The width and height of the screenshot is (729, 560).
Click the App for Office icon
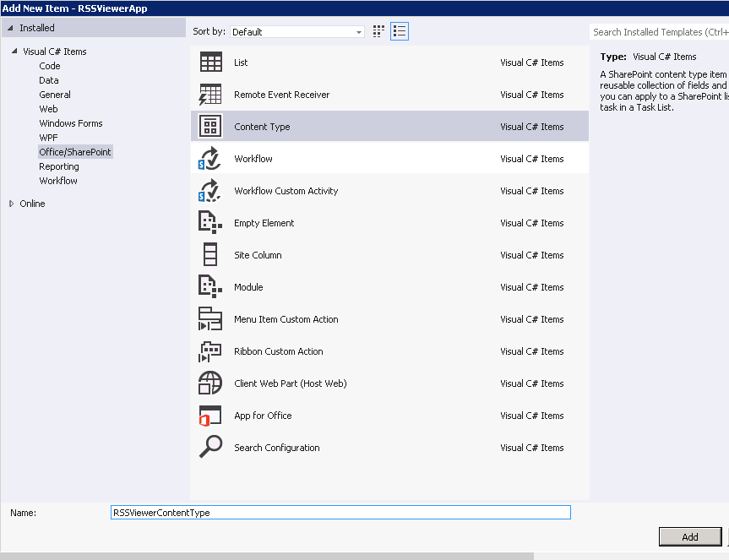210,416
